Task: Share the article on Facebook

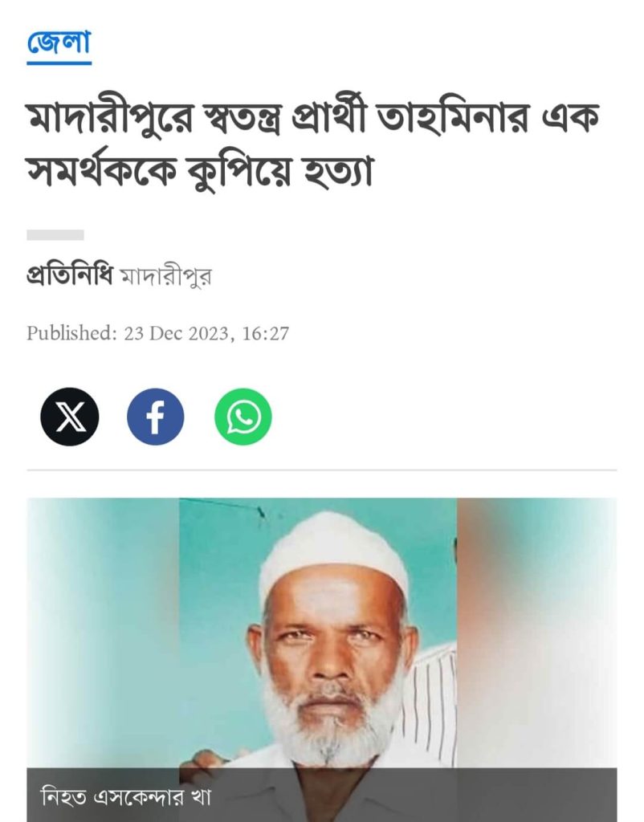Action: click(156, 417)
